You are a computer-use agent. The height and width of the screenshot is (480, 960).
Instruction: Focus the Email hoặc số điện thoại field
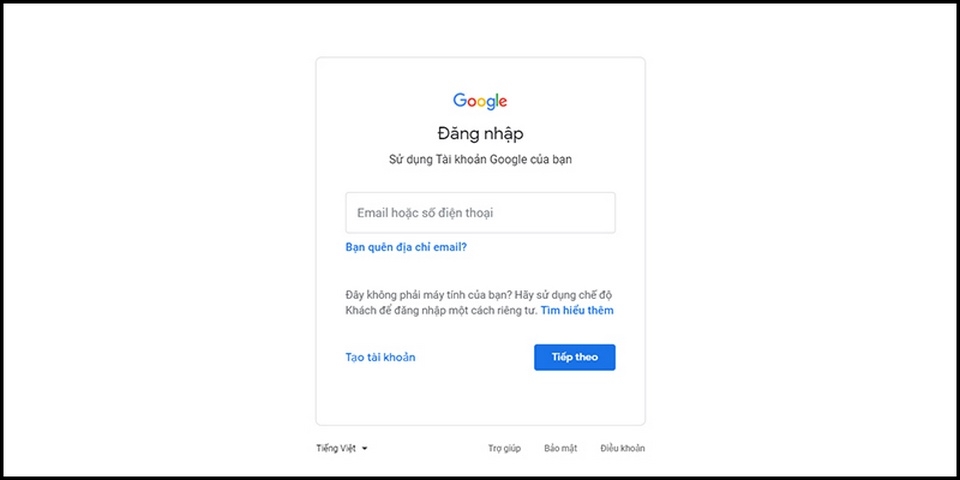point(480,212)
